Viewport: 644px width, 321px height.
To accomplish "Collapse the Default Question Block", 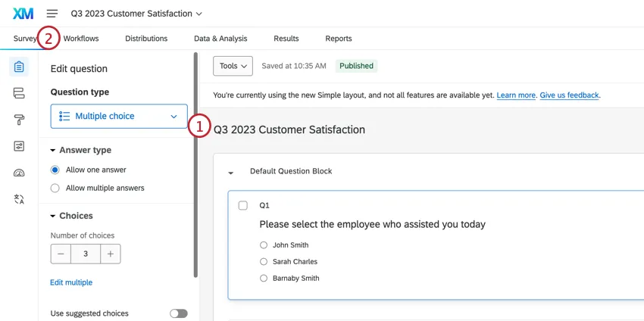I will pyautogui.click(x=231, y=172).
